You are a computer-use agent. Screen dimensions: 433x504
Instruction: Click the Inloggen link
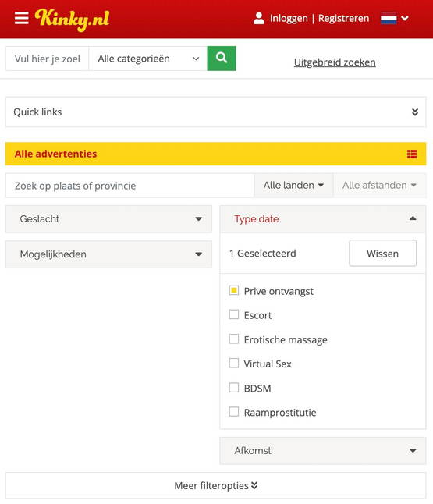[289, 18]
